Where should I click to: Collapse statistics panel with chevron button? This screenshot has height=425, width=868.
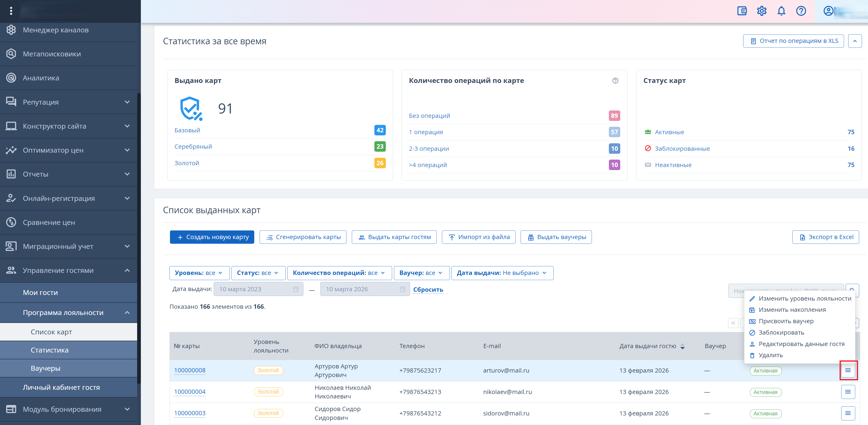coord(854,41)
